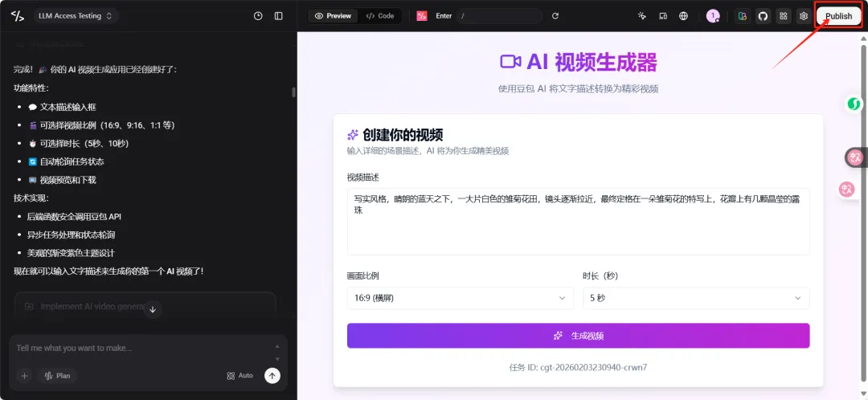This screenshot has height=400, width=868.
Task: Switch to the Preview tab
Action: point(333,16)
